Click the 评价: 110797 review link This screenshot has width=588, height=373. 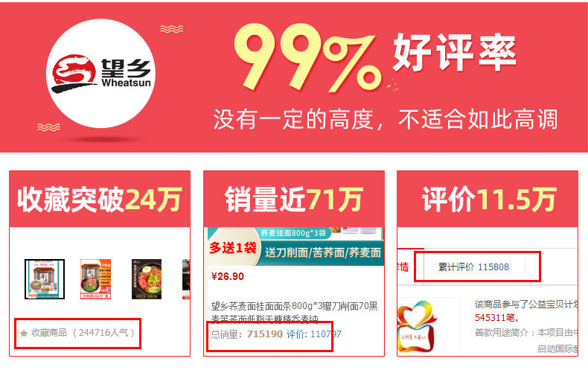click(314, 334)
